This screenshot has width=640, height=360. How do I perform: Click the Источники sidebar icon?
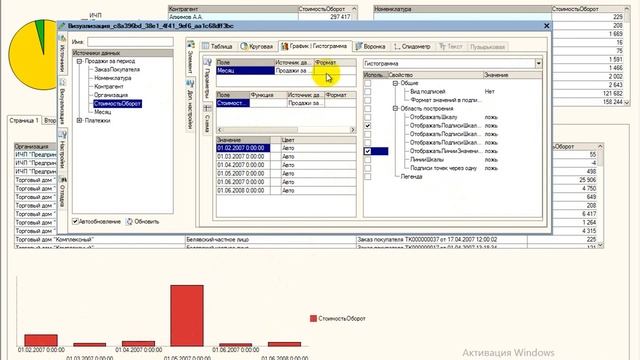[62, 38]
